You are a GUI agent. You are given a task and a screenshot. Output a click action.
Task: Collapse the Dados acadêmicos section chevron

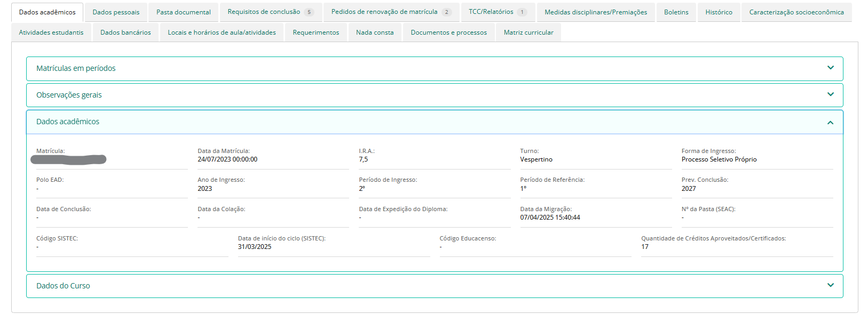(830, 123)
